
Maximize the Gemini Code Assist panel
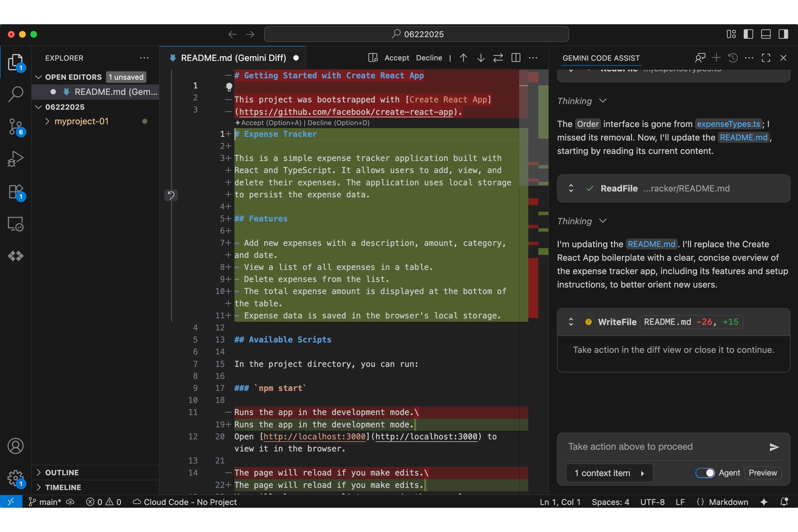tap(766, 58)
